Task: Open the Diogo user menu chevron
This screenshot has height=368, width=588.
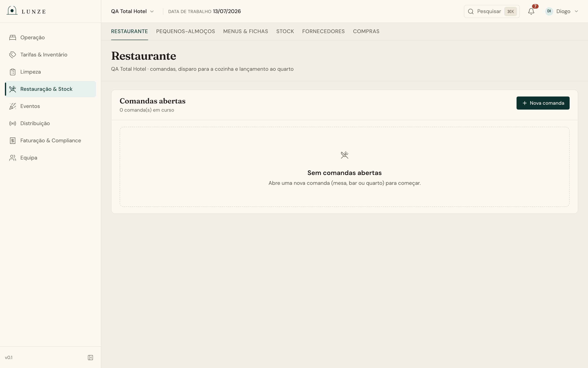Action: coord(576,11)
